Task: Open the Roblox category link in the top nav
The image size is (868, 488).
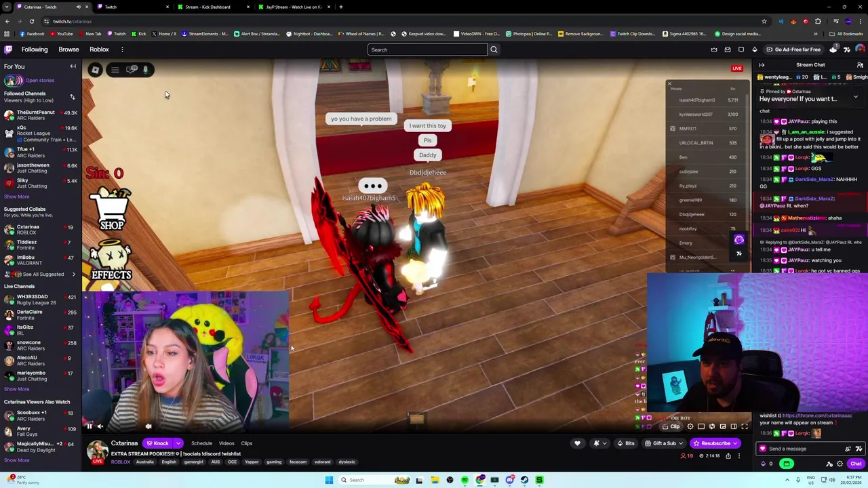Action: pos(99,49)
